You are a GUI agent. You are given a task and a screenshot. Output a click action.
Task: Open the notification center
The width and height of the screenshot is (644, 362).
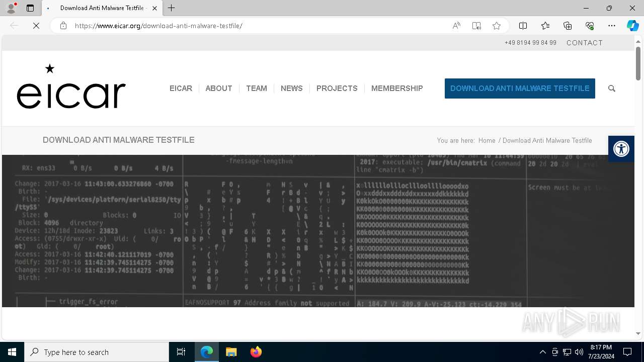[x=627, y=352]
